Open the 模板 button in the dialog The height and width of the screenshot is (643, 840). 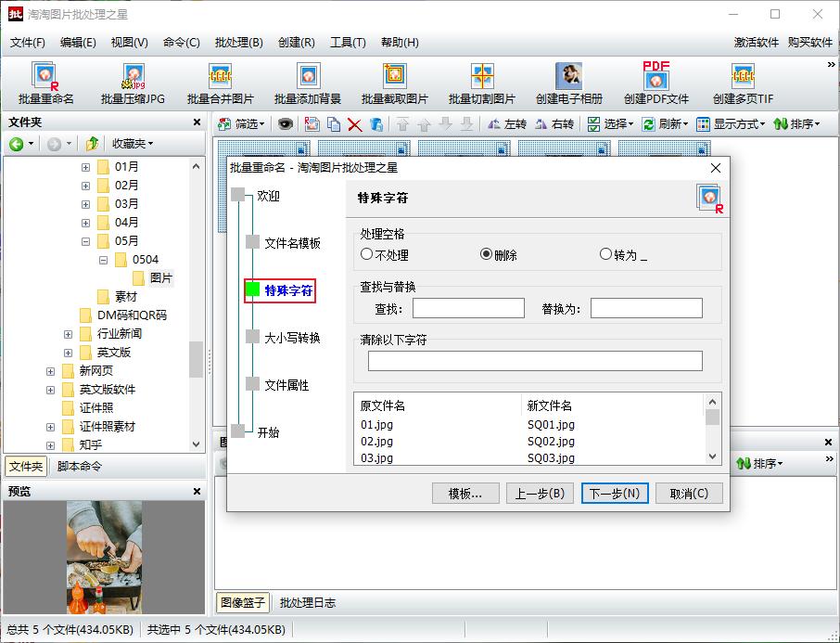pos(465,493)
